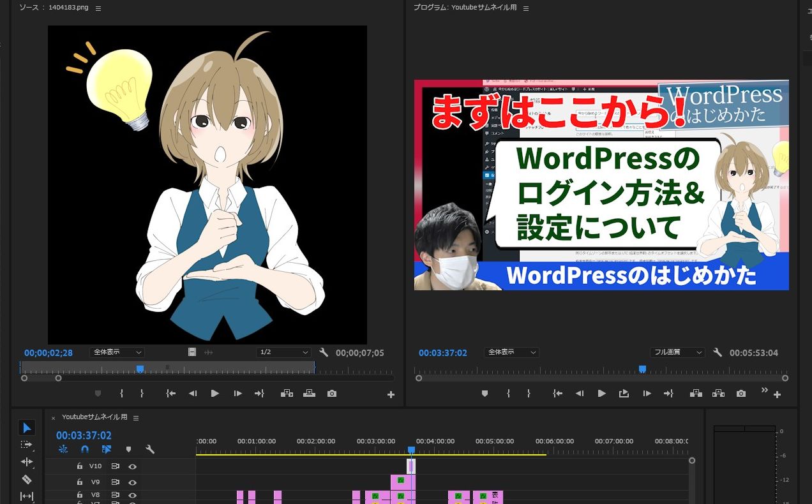Screen dimensions: 812x504
Task: Open the 1/2 resolution dropdown in Source Monitor
Action: (283, 352)
